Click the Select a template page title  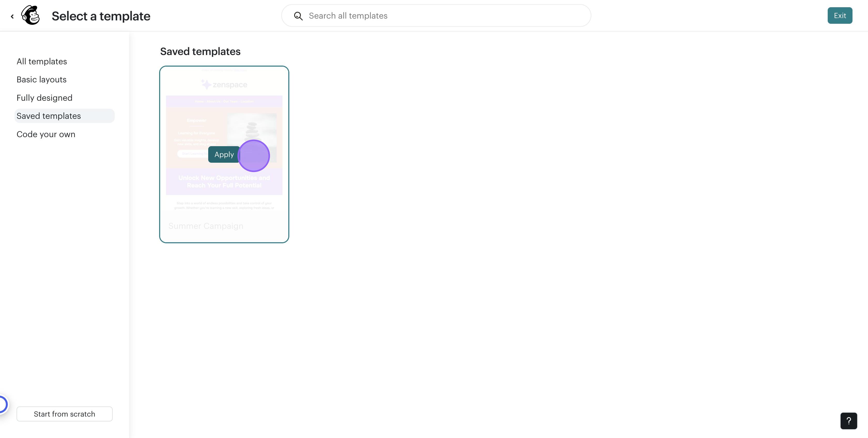pos(101,16)
